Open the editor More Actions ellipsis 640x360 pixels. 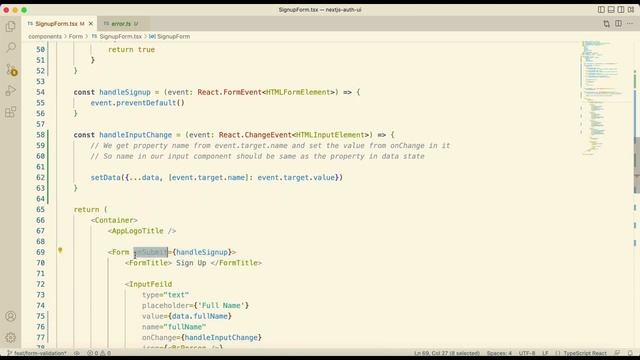click(x=630, y=24)
